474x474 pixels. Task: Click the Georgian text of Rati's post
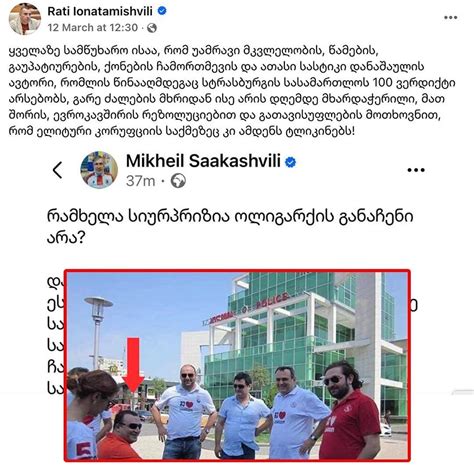232,91
